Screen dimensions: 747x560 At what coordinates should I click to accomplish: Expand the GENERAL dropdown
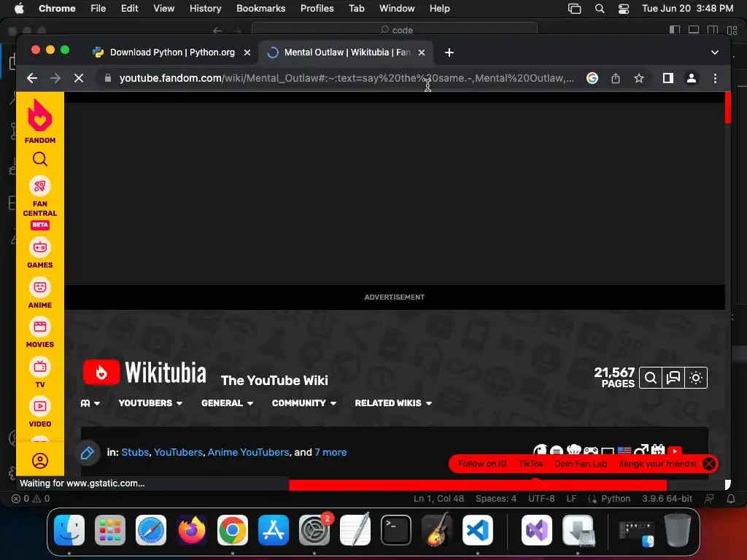point(228,402)
